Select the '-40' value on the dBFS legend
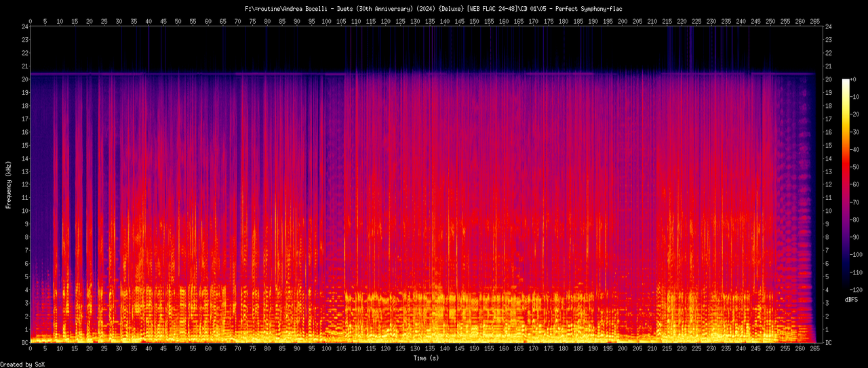Image resolution: width=868 pixels, height=368 pixels. tap(856, 150)
